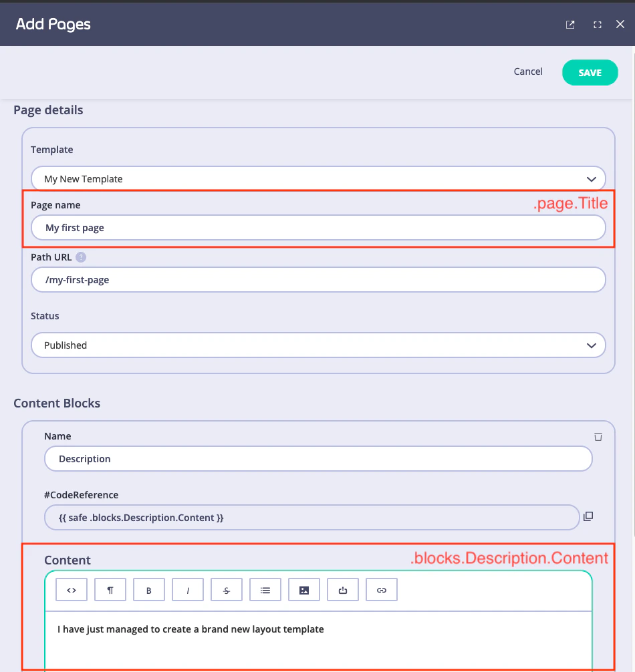Click the insert link icon
635x672 pixels.
(381, 589)
